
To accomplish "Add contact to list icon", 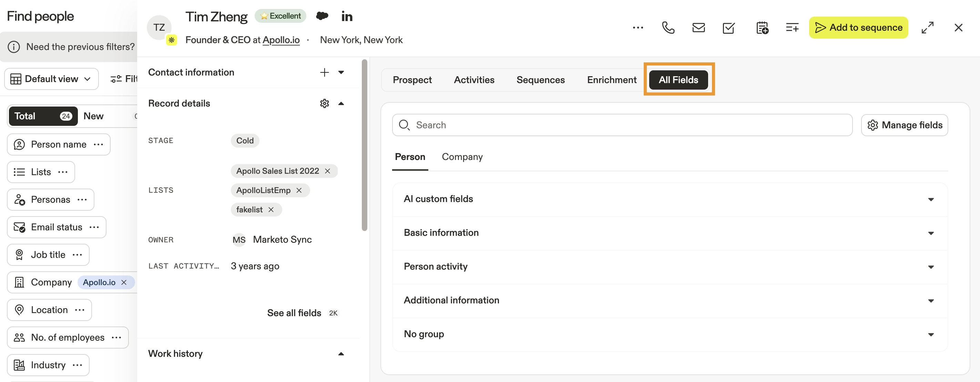I will pos(792,27).
